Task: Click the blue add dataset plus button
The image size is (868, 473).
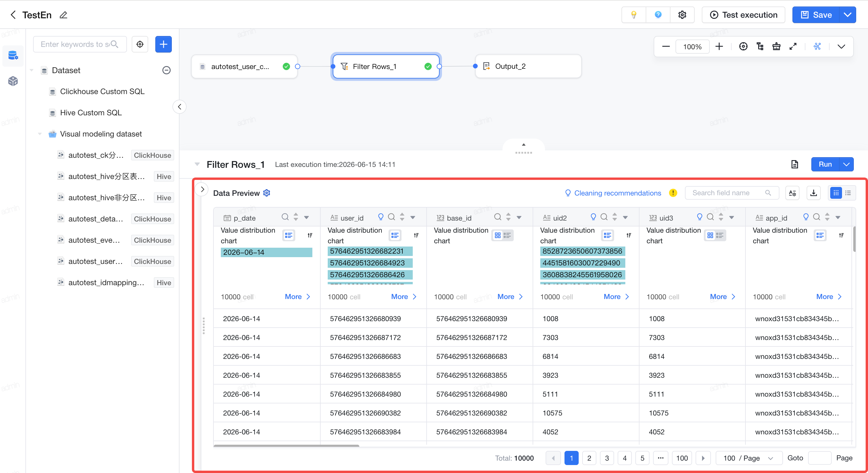Action: point(164,44)
